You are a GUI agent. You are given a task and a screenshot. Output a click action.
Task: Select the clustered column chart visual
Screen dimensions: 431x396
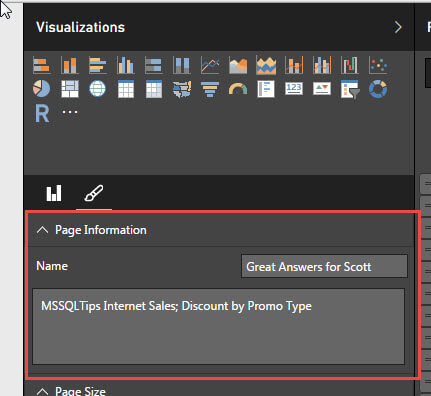coord(126,65)
